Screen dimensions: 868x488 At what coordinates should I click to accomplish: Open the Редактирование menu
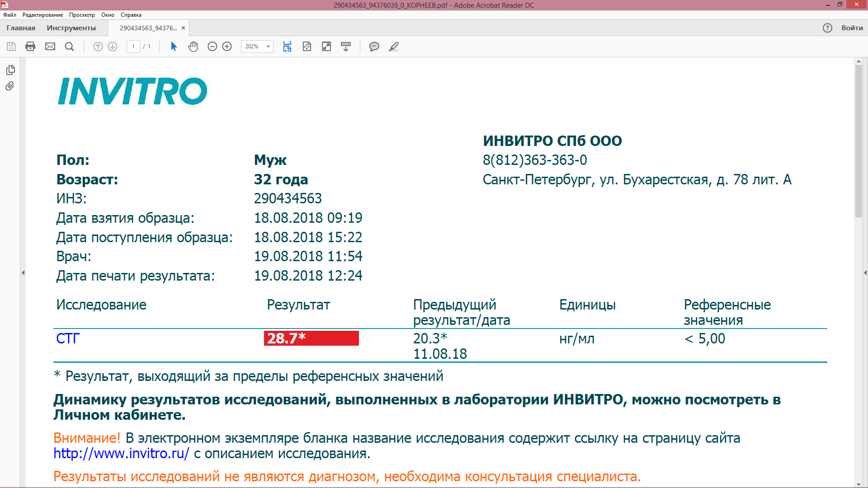coord(42,15)
